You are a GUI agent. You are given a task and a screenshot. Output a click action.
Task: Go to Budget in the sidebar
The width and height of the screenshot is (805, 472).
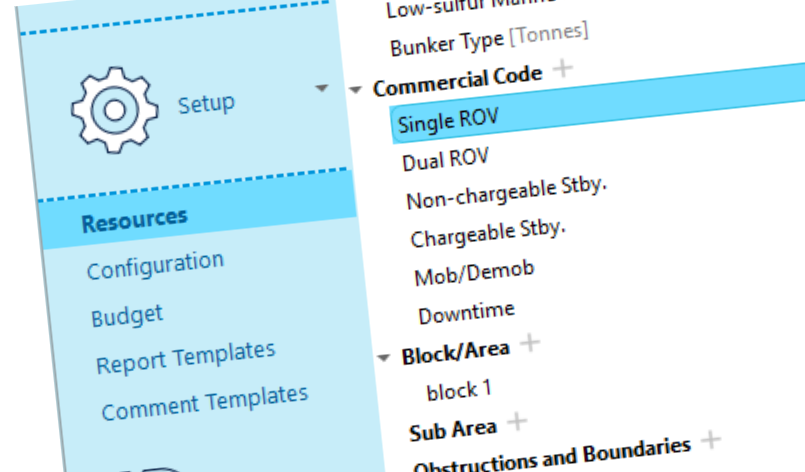127,315
